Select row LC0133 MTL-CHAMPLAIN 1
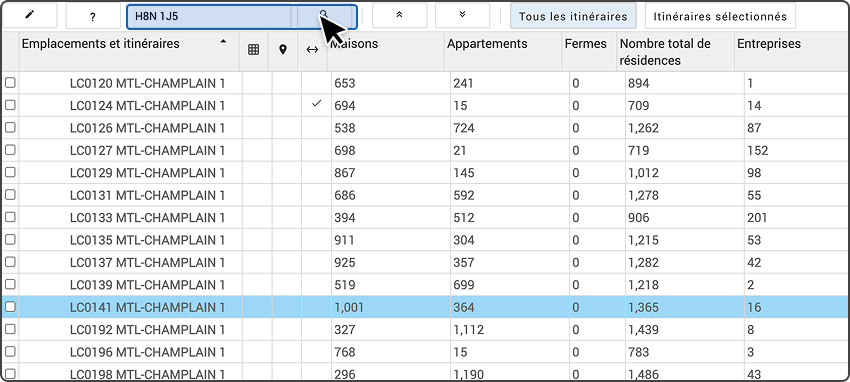 point(425,217)
